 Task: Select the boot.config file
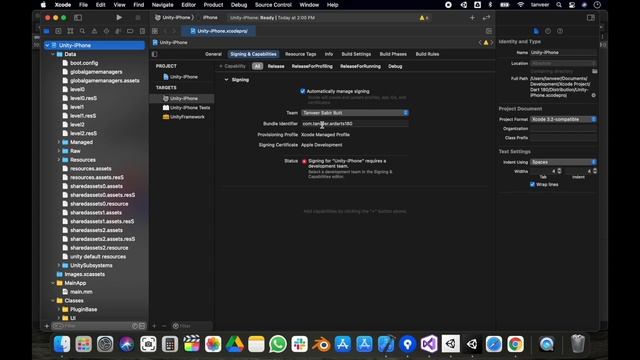click(84, 63)
